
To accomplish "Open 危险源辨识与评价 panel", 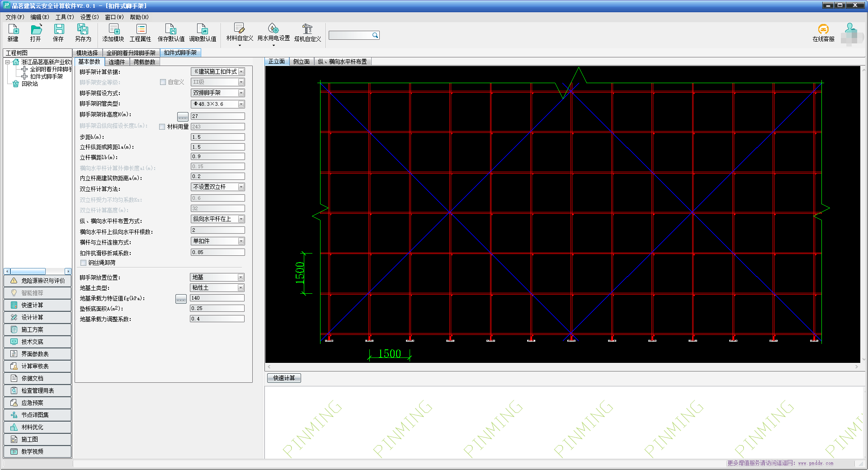I will pos(38,281).
